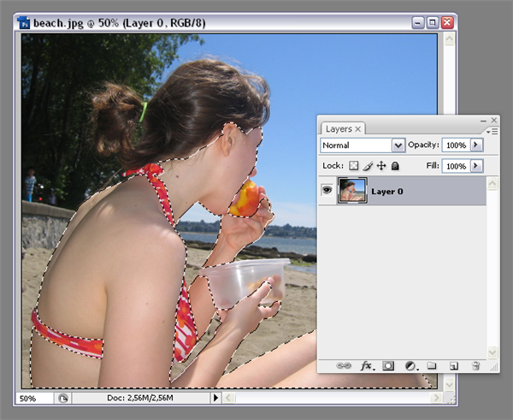Image resolution: width=513 pixels, height=420 pixels.
Task: Click status bar preview icon beside zoom
Action: (63, 399)
